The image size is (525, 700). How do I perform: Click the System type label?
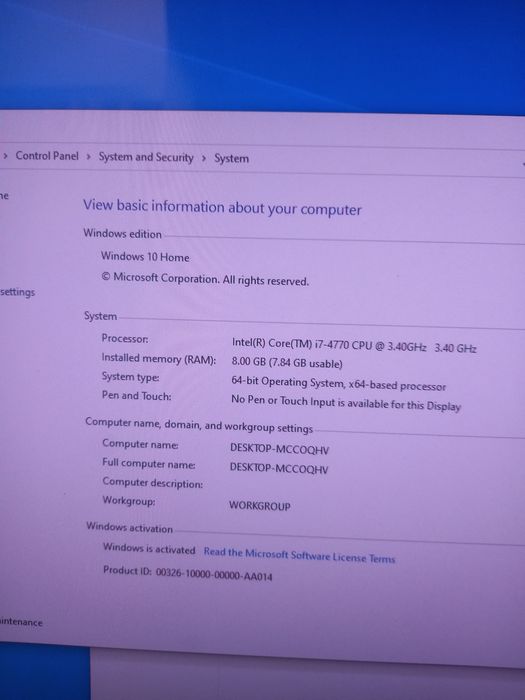(x=130, y=377)
